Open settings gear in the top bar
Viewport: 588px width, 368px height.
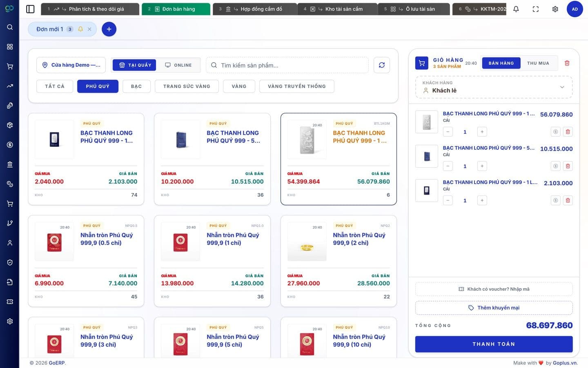click(x=555, y=9)
